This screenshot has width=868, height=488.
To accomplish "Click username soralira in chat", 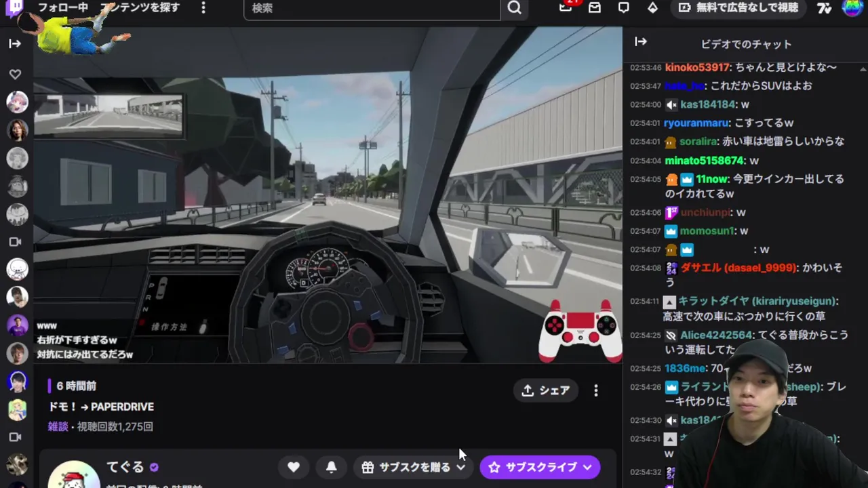I will pyautogui.click(x=698, y=142).
